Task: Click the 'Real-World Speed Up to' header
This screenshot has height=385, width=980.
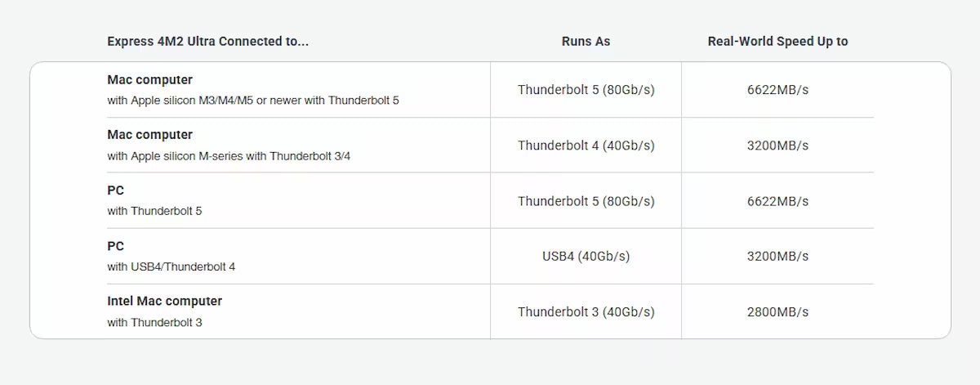Action: tap(777, 41)
